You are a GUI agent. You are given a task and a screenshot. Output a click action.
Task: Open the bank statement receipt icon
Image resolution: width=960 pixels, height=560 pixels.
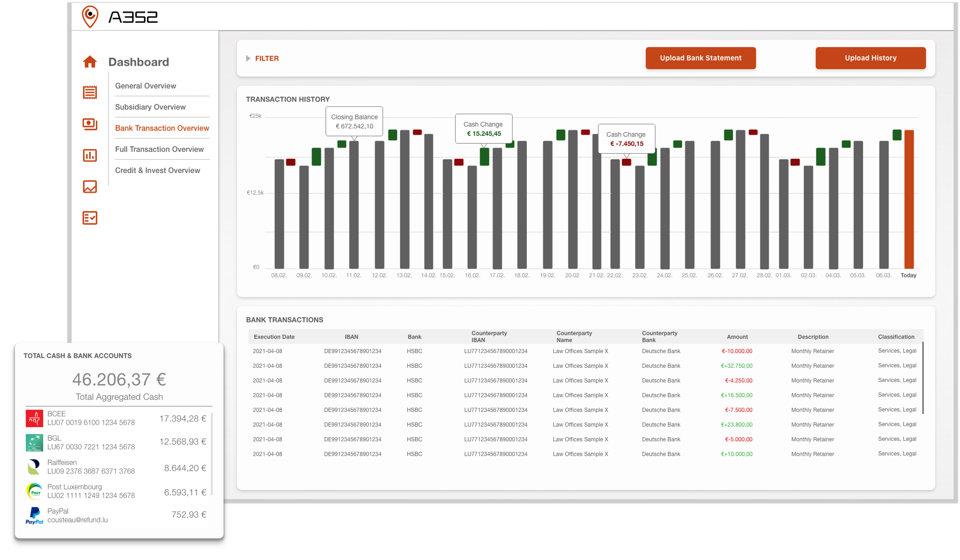coord(90,93)
